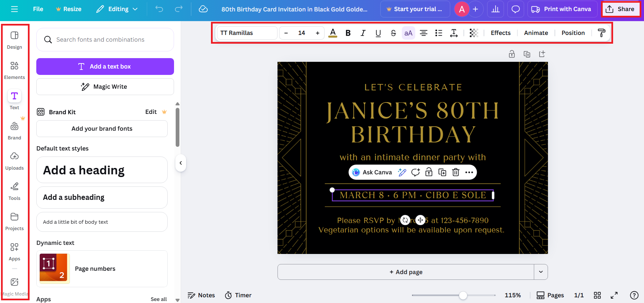Click the Add a text box button
The width and height of the screenshot is (644, 303).
(105, 66)
